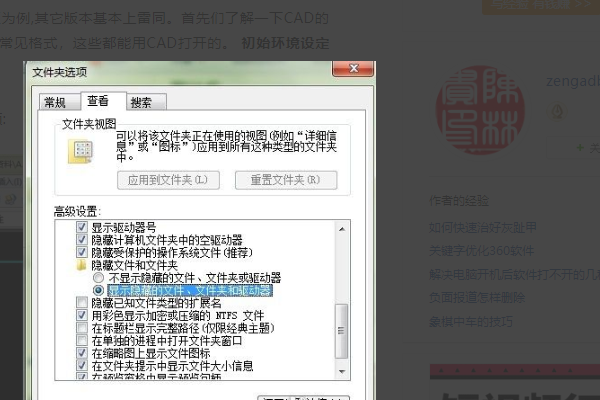Screen dimensions: 600x400
Task: Check 在单独的进程中打开文件夹窗口
Action: (x=82, y=340)
